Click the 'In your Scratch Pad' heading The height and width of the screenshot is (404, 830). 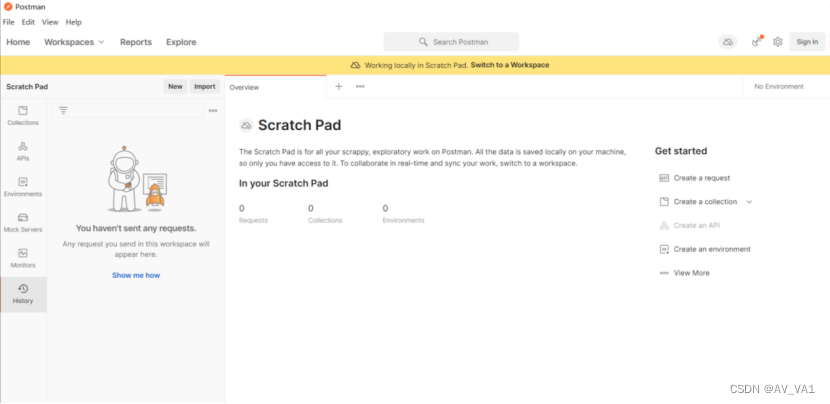pos(284,184)
